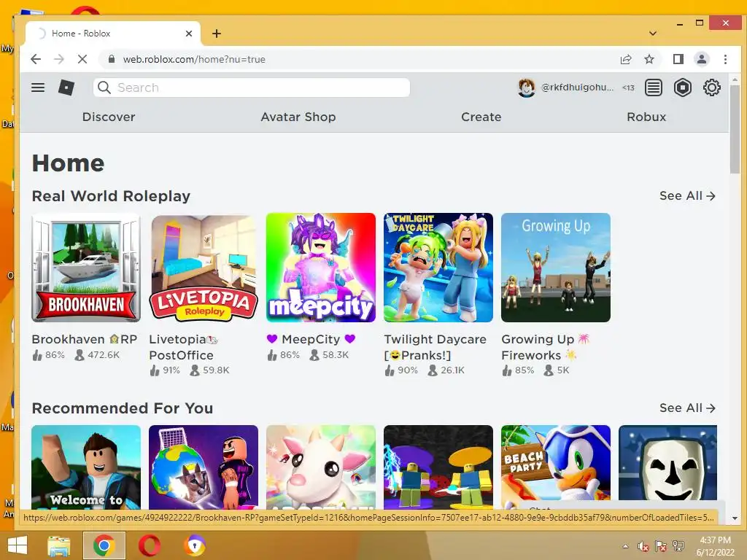View site lock information

tap(112, 59)
